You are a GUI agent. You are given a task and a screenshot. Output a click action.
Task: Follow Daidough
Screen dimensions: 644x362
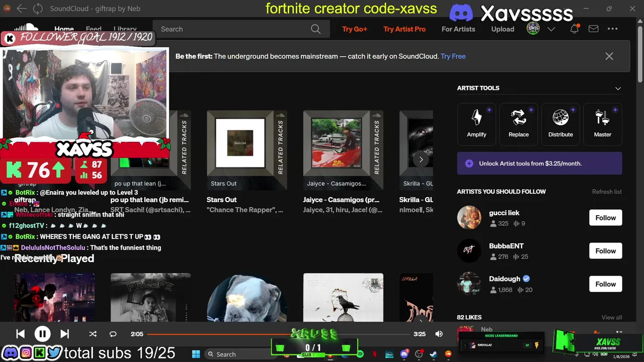tap(605, 284)
